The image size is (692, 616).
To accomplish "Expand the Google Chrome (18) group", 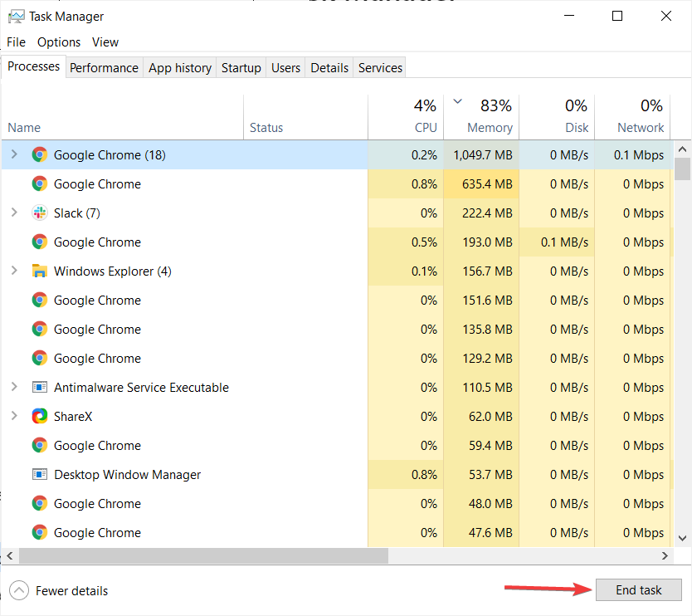I will 14,154.
